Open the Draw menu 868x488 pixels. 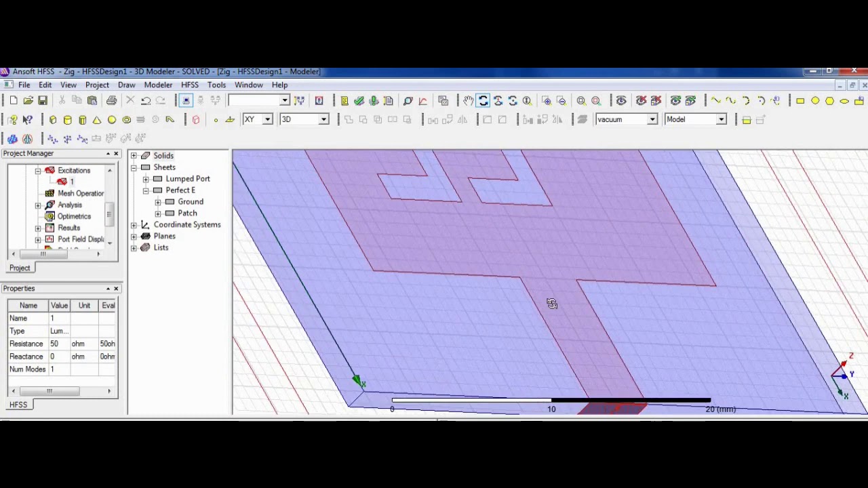pyautogui.click(x=126, y=85)
